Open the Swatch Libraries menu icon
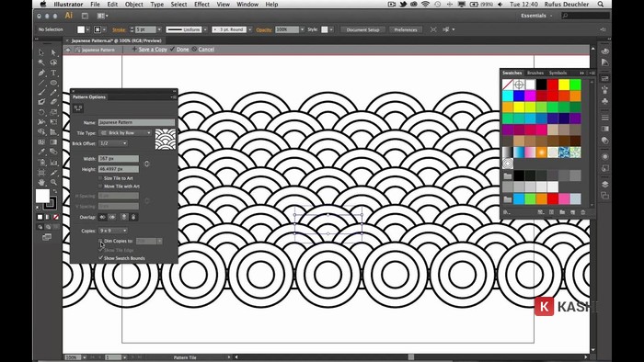Image resolution: width=644 pixels, height=362 pixels. pos(507,212)
